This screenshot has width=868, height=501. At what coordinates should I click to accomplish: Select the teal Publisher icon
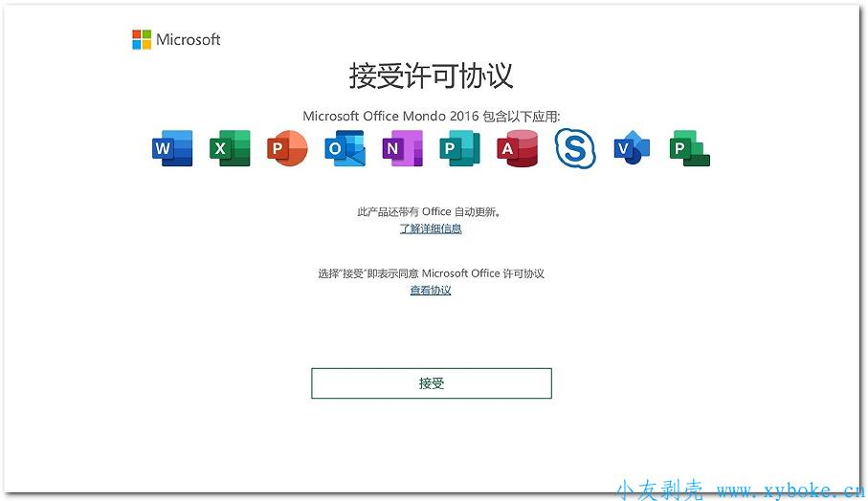[459, 149]
